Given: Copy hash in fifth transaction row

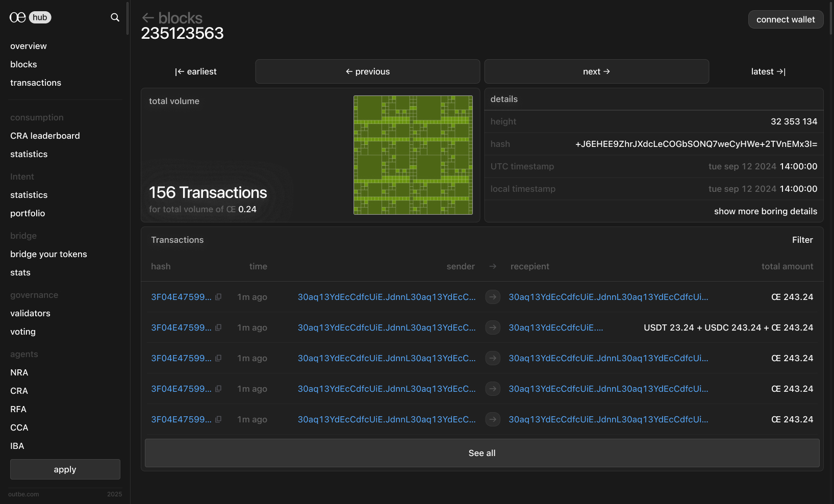Looking at the screenshot, I should [x=218, y=419].
